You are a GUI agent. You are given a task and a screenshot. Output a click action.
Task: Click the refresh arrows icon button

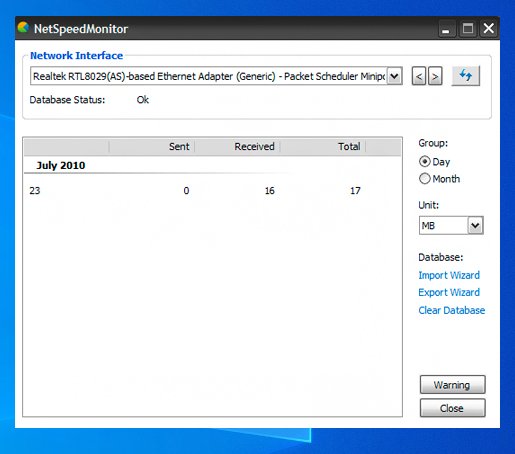tap(466, 76)
